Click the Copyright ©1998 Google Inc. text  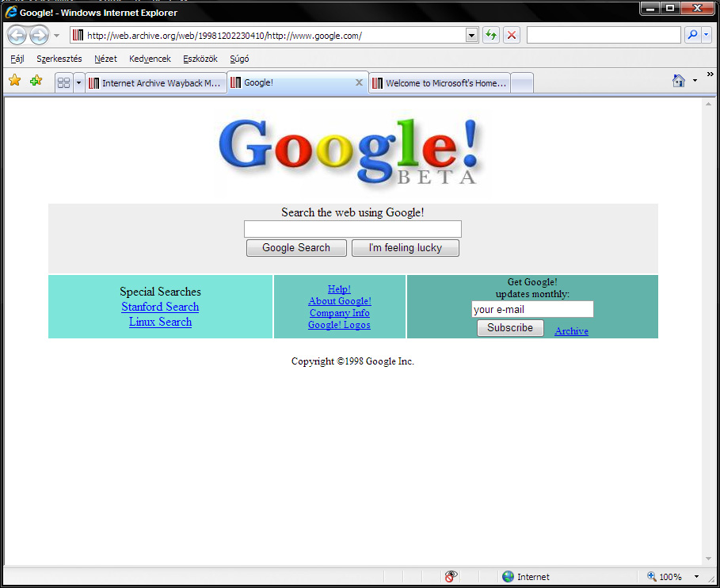[352, 361]
